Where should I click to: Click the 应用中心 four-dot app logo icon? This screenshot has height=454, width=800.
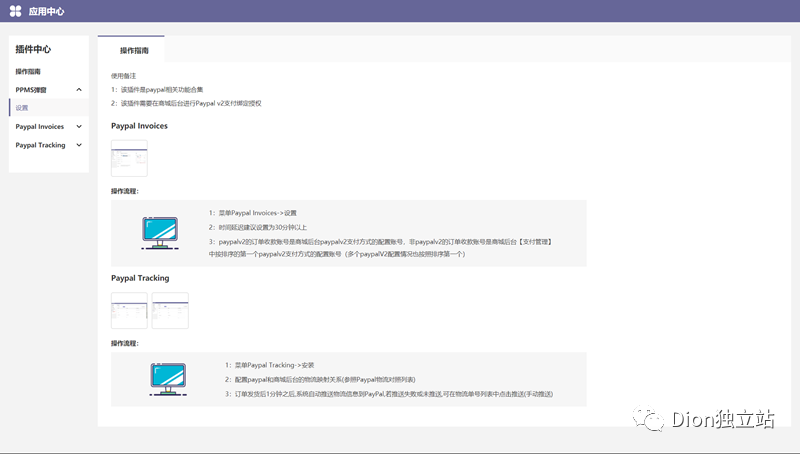(16, 11)
